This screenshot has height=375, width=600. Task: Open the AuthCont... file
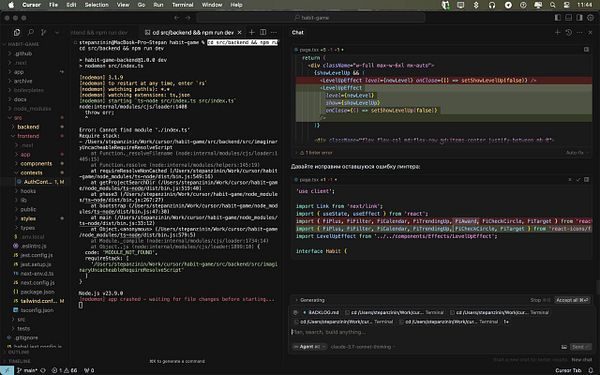(x=38, y=182)
